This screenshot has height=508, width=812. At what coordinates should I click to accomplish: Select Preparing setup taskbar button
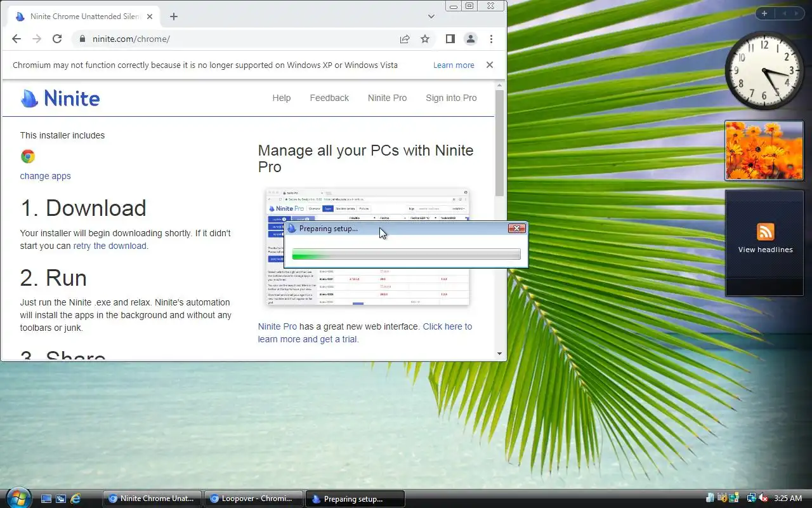coord(355,499)
